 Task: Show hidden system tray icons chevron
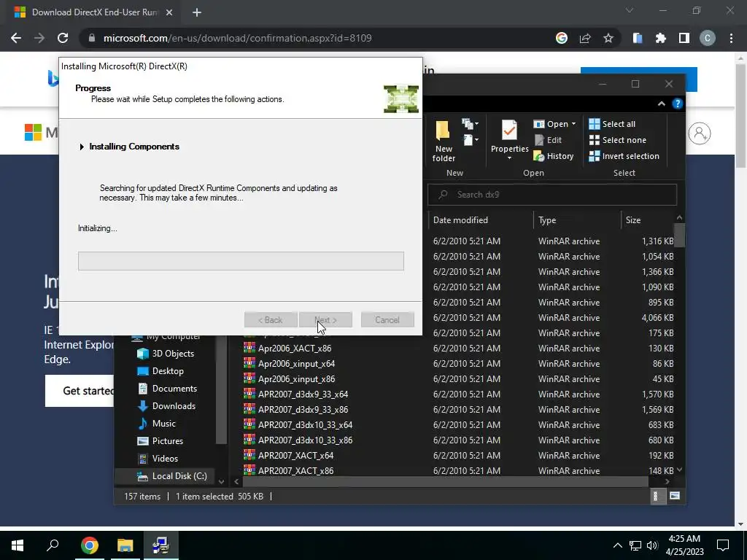click(x=617, y=545)
